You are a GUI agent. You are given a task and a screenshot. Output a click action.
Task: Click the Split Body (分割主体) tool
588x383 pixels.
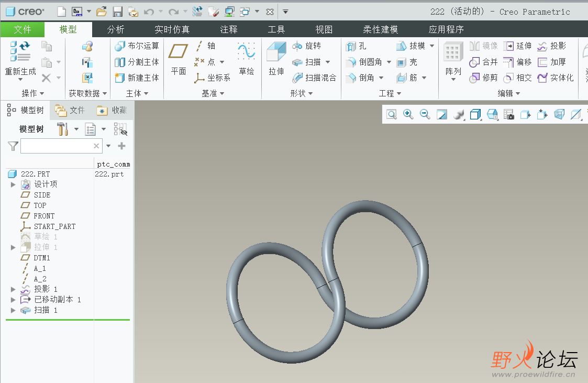coord(137,62)
